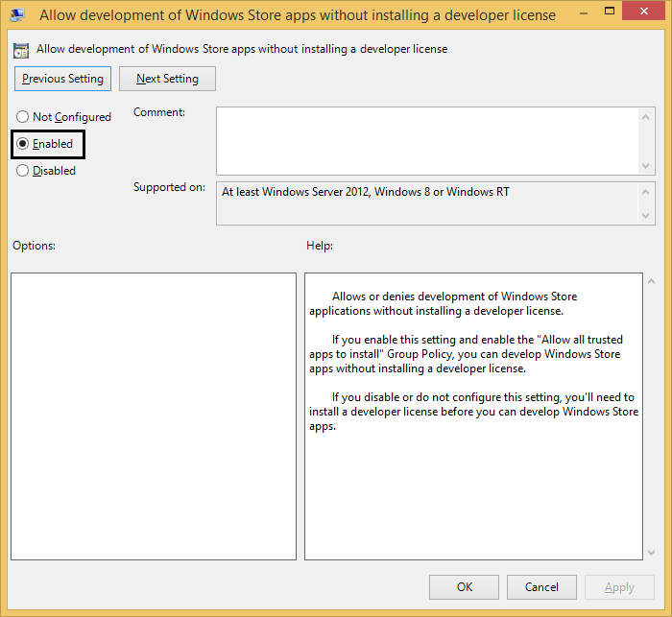Click the Help pane scroll down arrow
Image resolution: width=672 pixels, height=617 pixels.
click(652, 553)
